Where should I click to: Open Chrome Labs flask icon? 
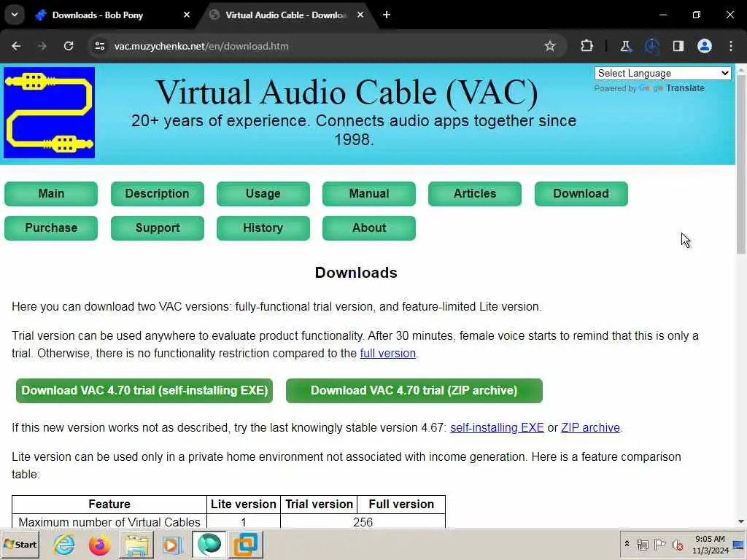pos(625,46)
